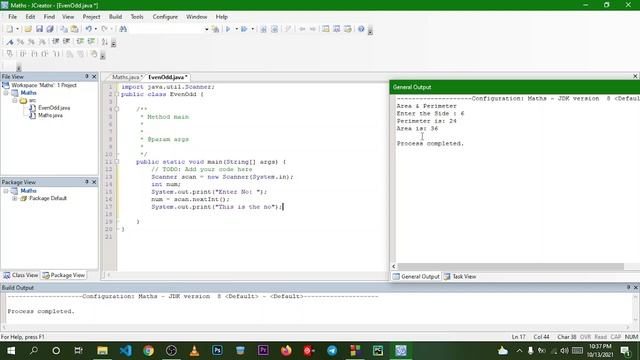The height and width of the screenshot is (360, 640).
Task: Click the Sort lines toolbar icon
Action: coord(104,42)
